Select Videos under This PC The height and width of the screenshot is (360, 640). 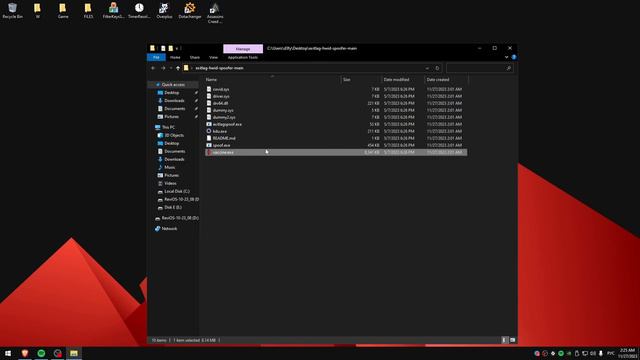coord(170,183)
